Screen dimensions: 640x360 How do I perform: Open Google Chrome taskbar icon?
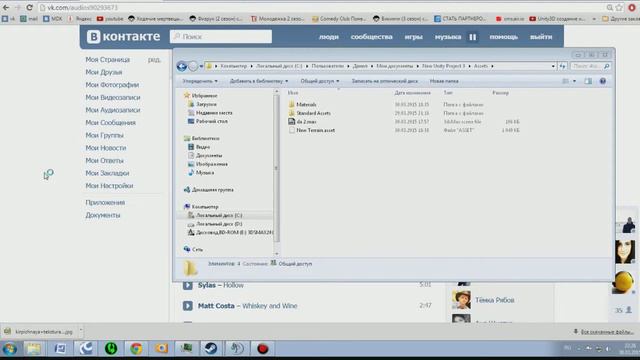(x=136, y=349)
